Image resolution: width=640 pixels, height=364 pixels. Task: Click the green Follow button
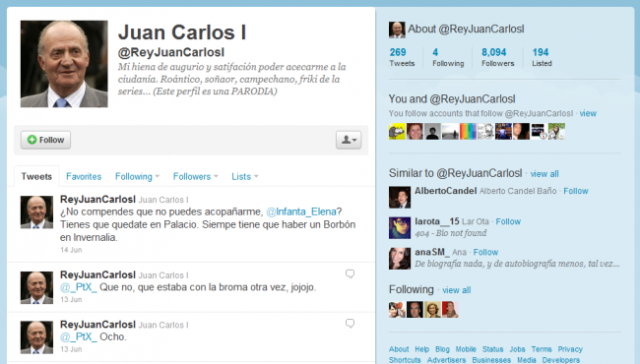[x=45, y=140]
